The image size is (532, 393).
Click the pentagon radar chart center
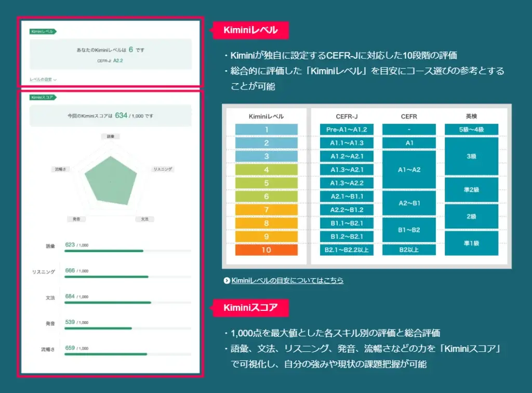click(x=111, y=180)
